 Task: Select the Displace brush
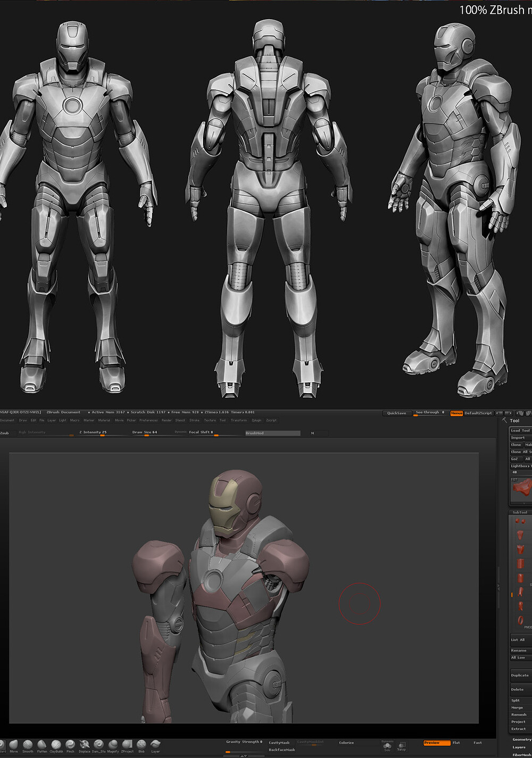coord(84,745)
